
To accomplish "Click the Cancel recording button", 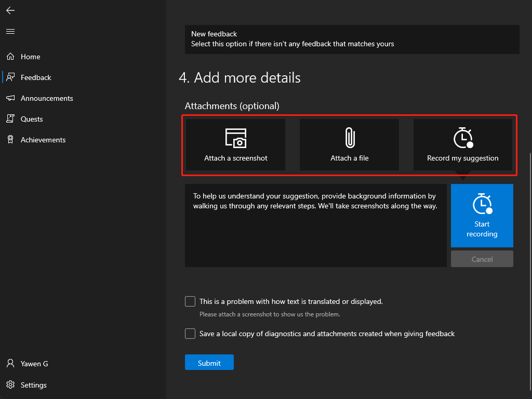I will click(482, 259).
